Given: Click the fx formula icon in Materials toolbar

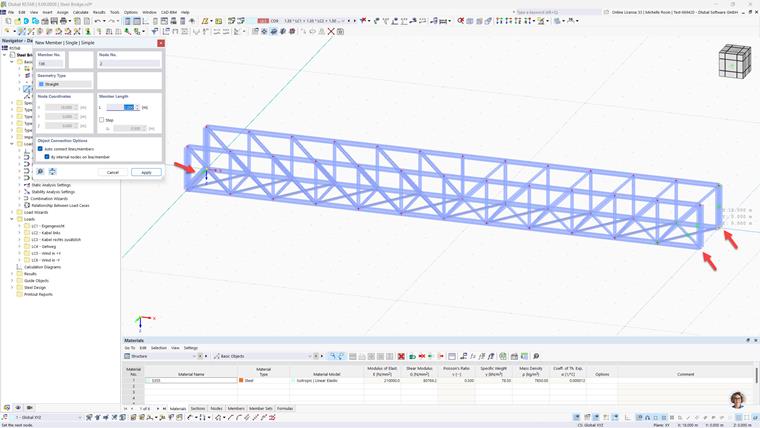Looking at the screenshot, I should pyautogui.click(x=473, y=356).
